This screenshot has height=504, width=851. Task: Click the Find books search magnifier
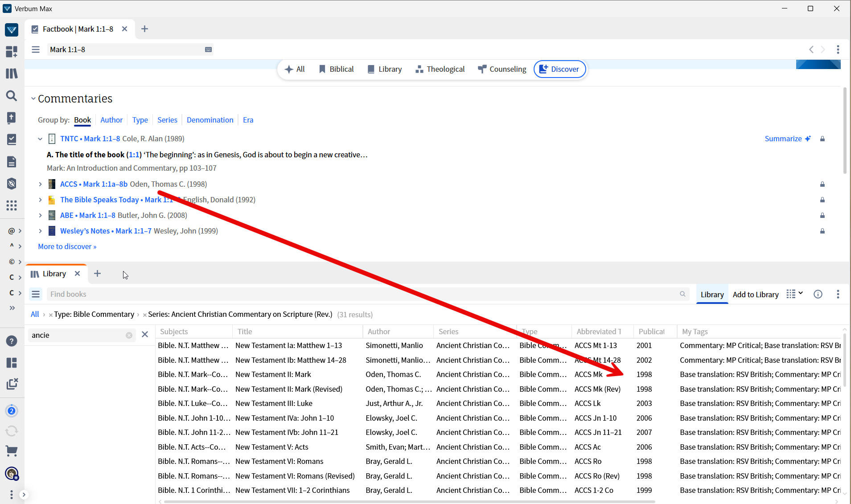pyautogui.click(x=682, y=294)
